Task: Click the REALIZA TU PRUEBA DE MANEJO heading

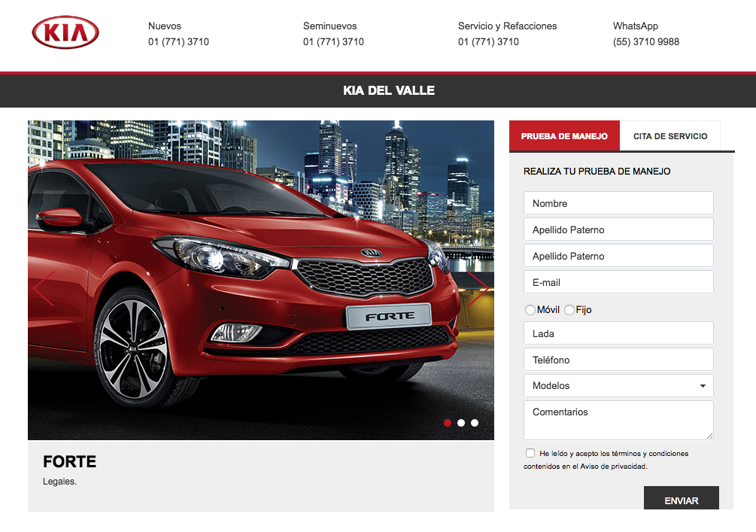Action: 597,172
